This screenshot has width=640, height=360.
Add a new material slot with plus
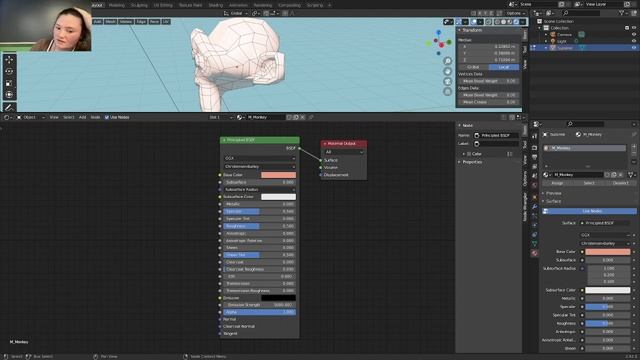(634, 146)
